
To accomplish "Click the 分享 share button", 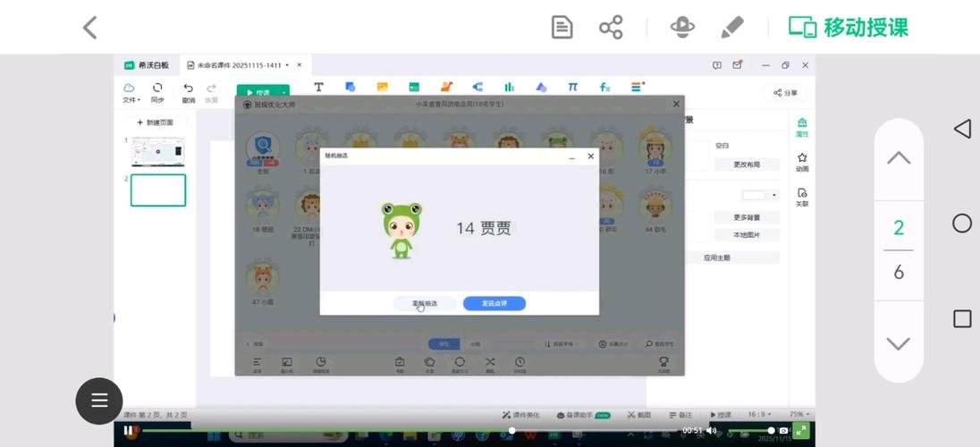I will (785, 92).
